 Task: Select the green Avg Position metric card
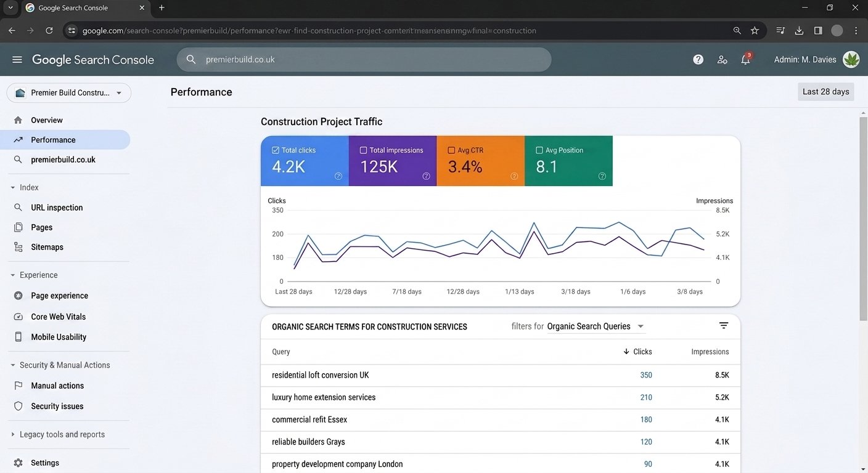[x=569, y=161]
